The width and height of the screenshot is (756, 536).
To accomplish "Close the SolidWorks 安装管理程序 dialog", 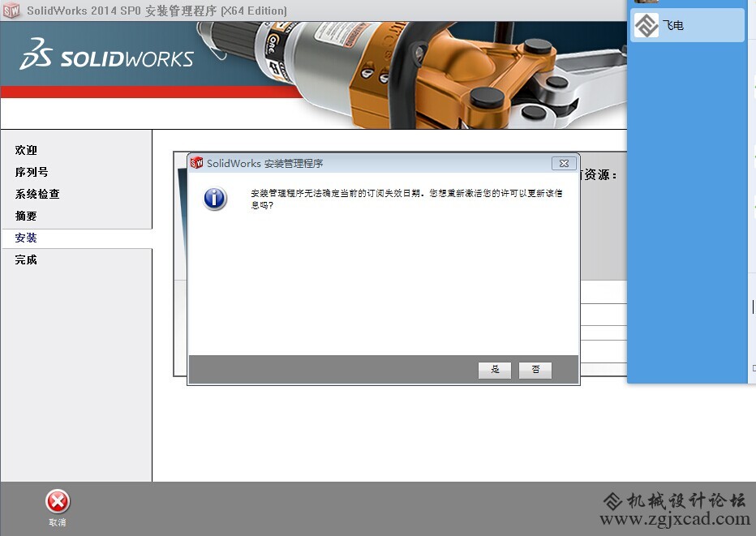I will tap(564, 164).
